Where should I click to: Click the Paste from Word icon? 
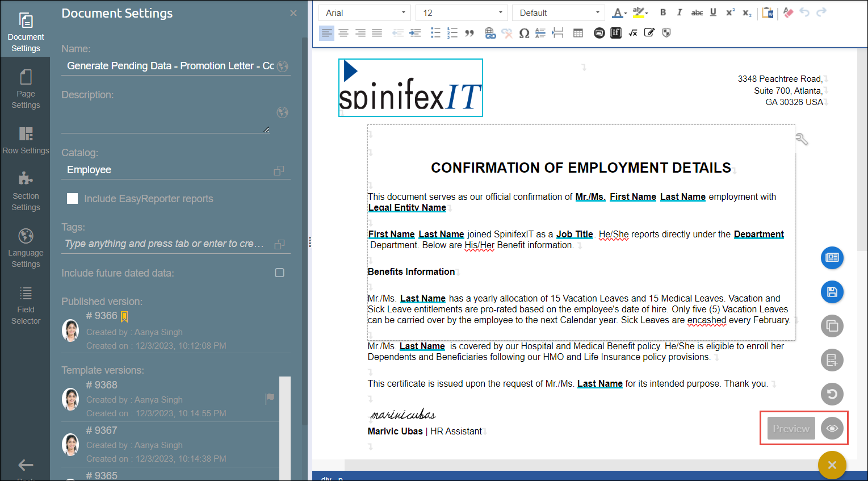768,12
